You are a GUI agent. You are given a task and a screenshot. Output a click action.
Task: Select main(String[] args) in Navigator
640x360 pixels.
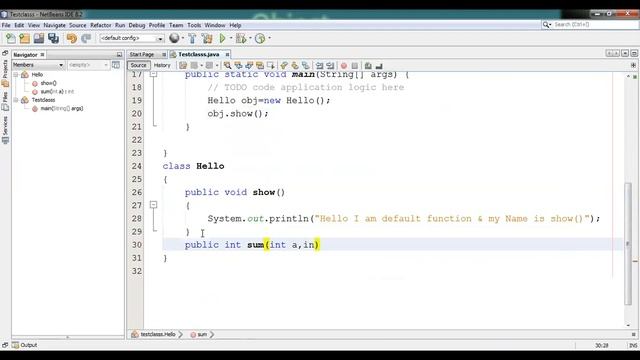pos(62,109)
